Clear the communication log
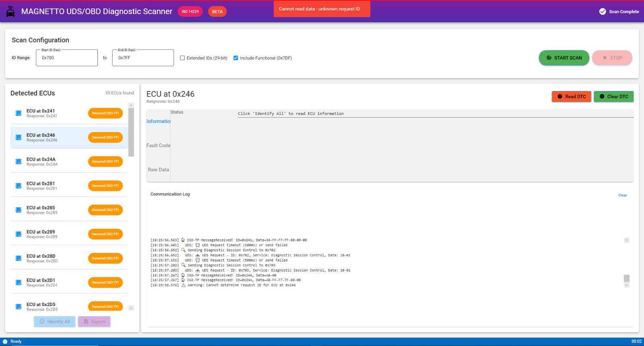Image resolution: width=644 pixels, height=346 pixels. click(622, 195)
